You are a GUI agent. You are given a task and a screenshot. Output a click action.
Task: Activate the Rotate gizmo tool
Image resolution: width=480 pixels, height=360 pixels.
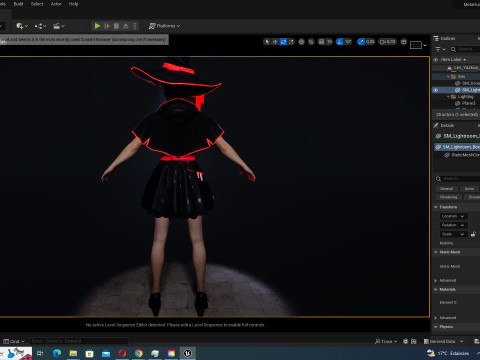click(x=283, y=42)
